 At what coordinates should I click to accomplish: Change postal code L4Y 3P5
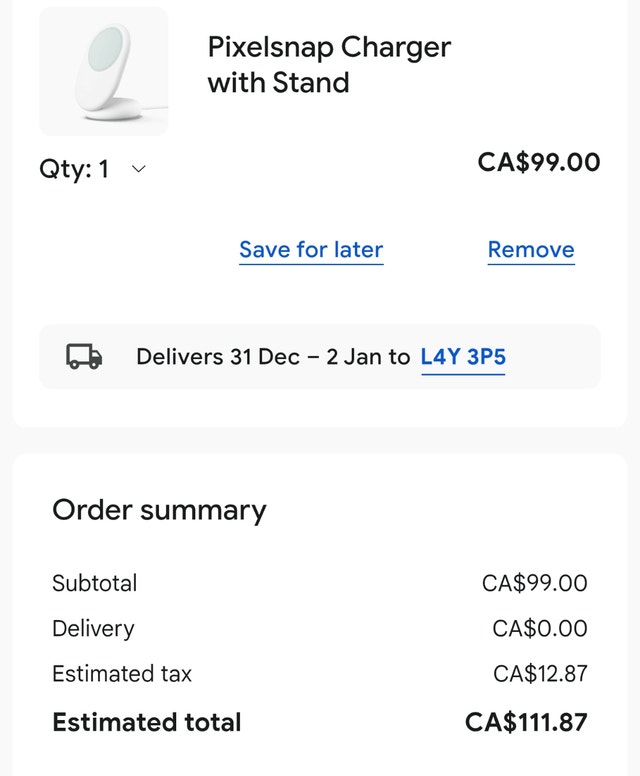click(x=463, y=357)
